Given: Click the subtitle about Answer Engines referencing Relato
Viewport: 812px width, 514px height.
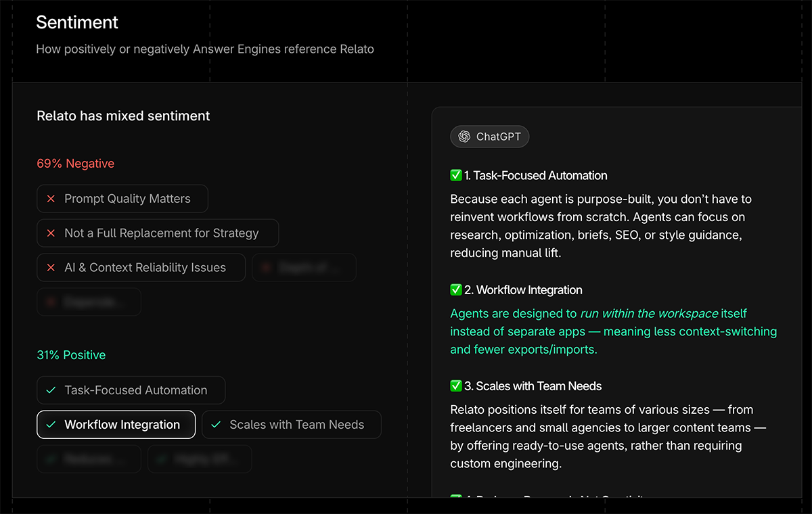Looking at the screenshot, I should pyautogui.click(x=205, y=49).
